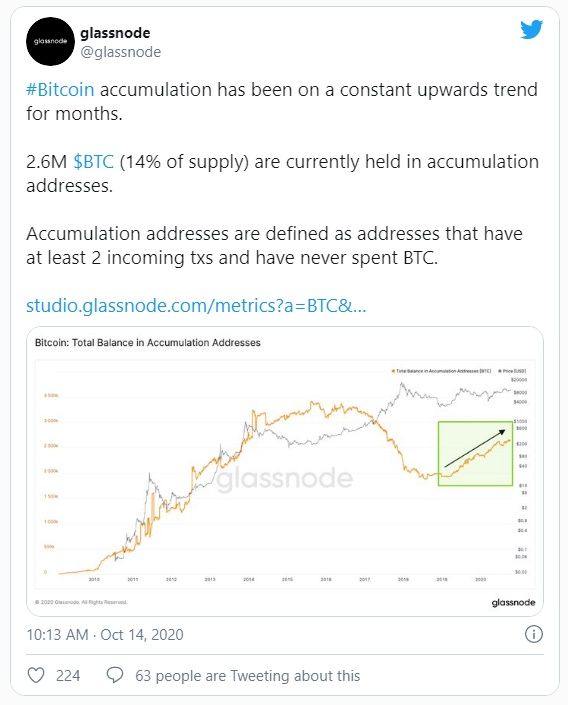Open the @glassnode handle
The height and width of the screenshot is (705, 568).
[x=121, y=52]
